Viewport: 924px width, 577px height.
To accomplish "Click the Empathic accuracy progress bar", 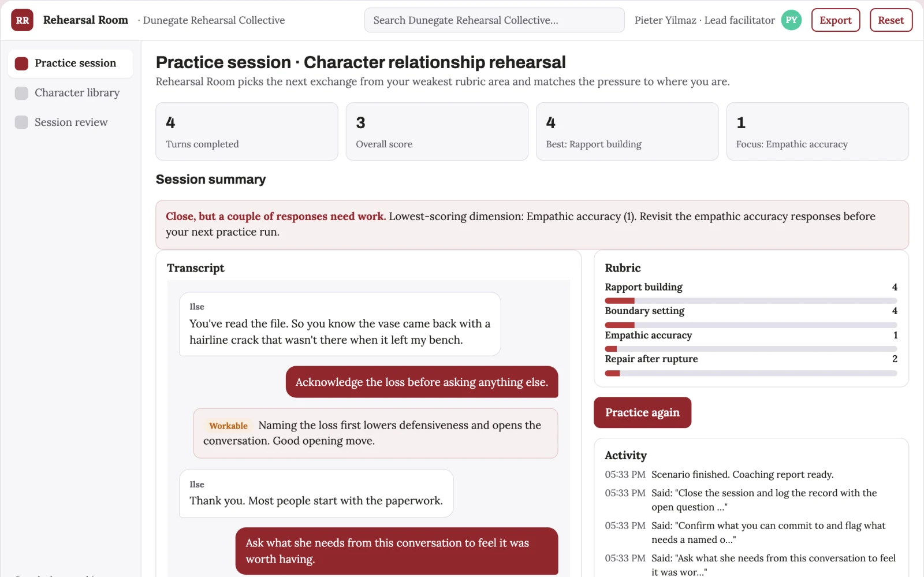I will click(x=751, y=349).
